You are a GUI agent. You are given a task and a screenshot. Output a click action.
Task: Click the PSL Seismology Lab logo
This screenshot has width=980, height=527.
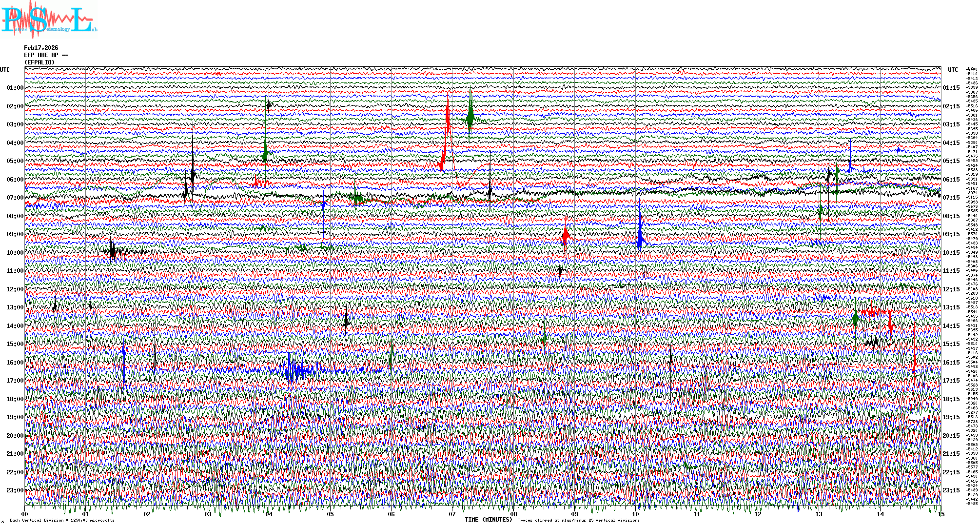click(x=49, y=20)
